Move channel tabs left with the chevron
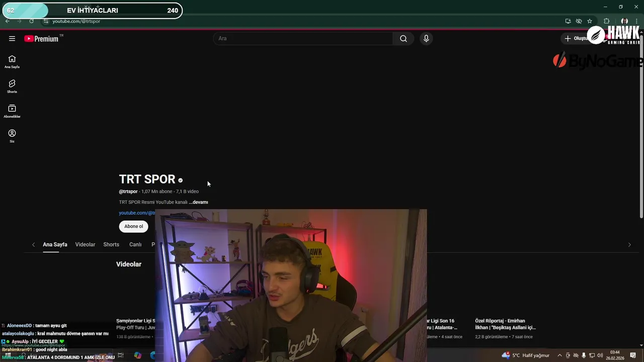644x362 pixels. (33, 245)
